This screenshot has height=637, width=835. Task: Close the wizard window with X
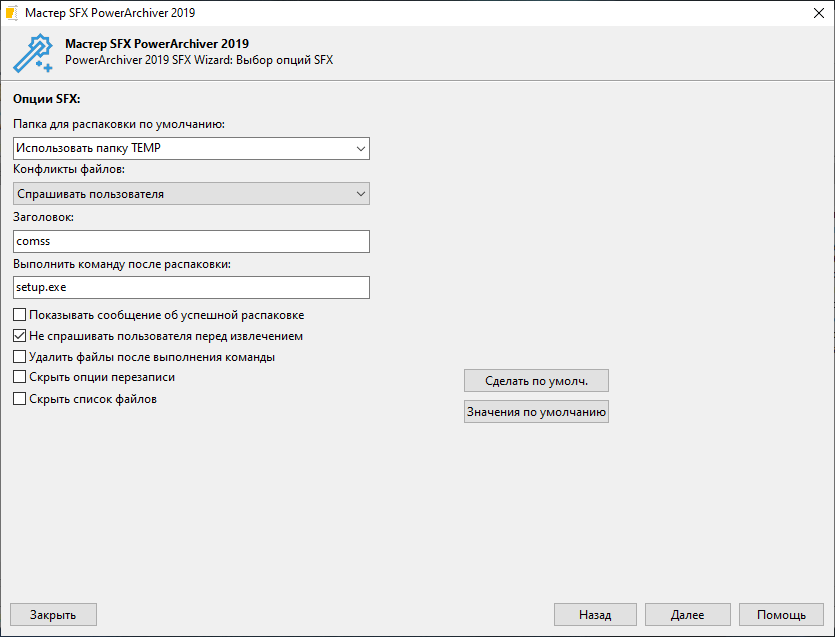812,13
